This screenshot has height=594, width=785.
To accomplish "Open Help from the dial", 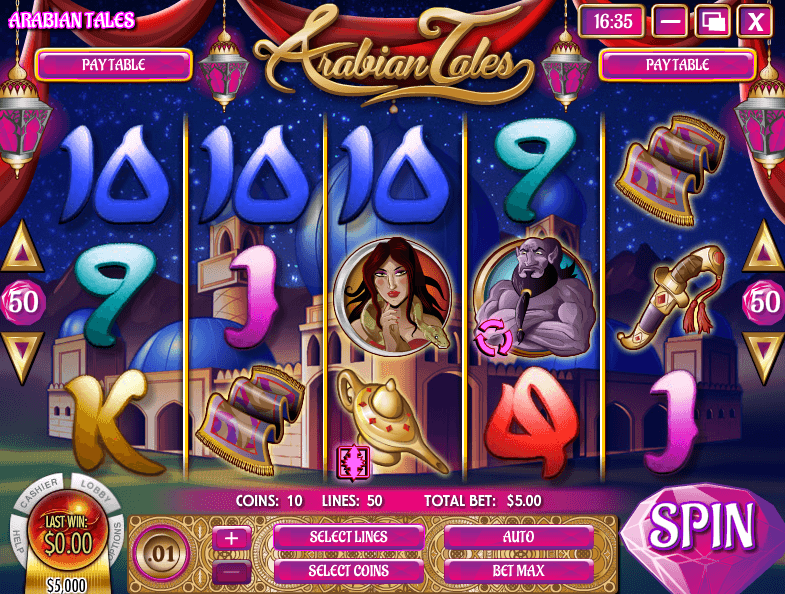I will (x=17, y=541).
